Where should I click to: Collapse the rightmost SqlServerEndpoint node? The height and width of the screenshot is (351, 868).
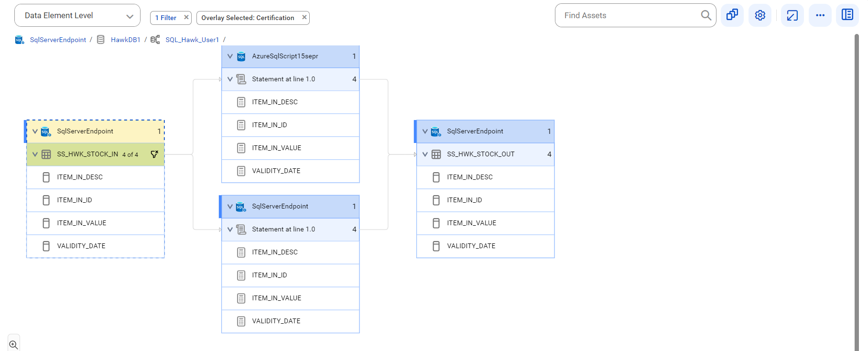425,132
